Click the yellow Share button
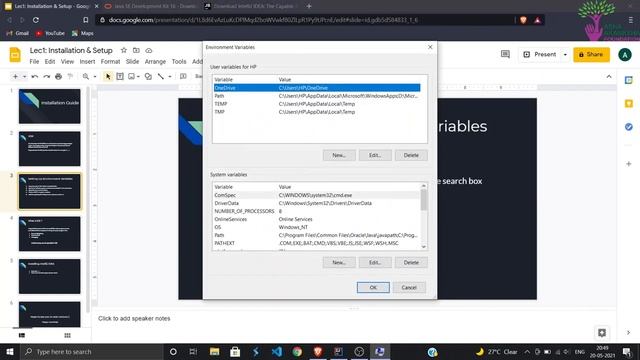This screenshot has width=640, height=360. coord(591,54)
